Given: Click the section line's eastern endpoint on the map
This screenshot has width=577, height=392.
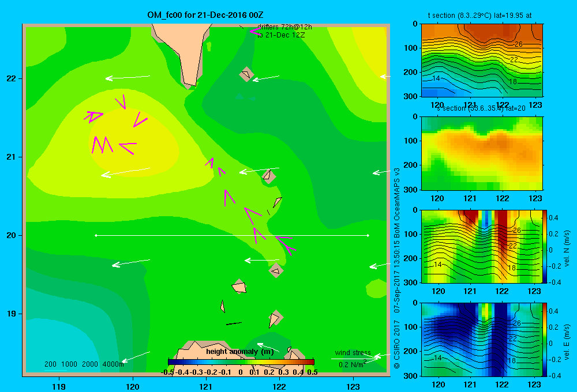Looking at the screenshot, I should tap(368, 235).
